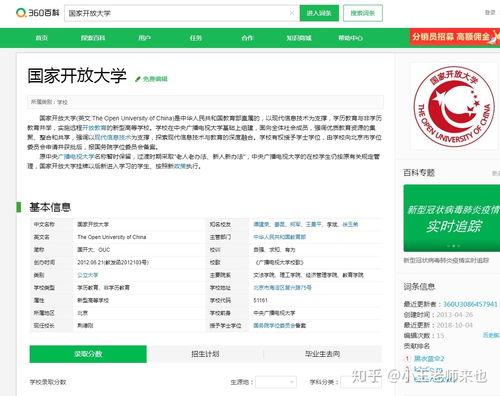Click the green 进入词条 button
The width and height of the screenshot is (500, 396).
319,13
